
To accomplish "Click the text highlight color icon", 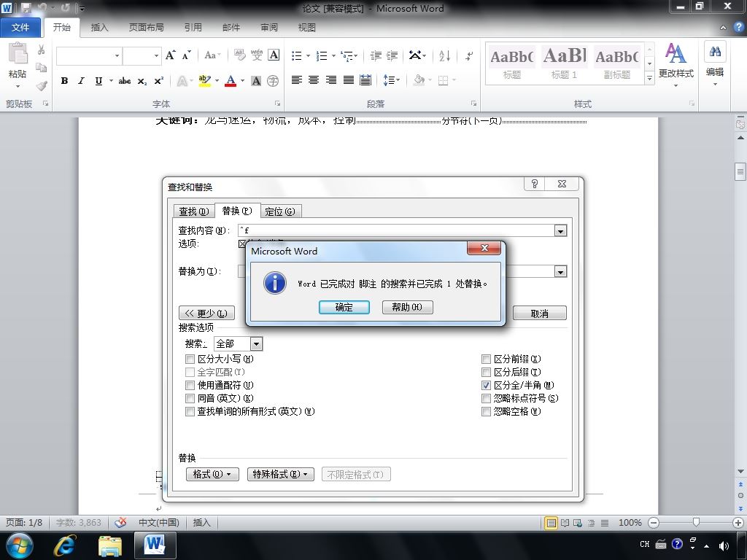I will click(x=204, y=80).
